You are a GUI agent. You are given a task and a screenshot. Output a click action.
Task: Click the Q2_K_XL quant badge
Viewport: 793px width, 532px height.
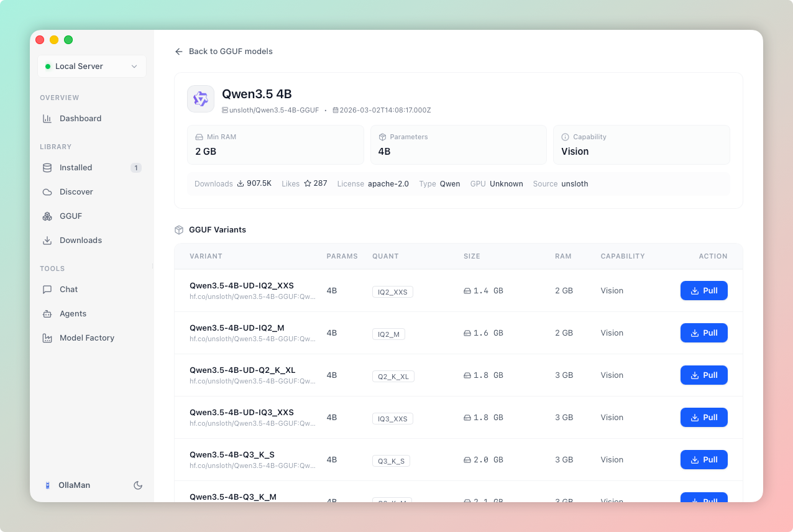coord(393,377)
